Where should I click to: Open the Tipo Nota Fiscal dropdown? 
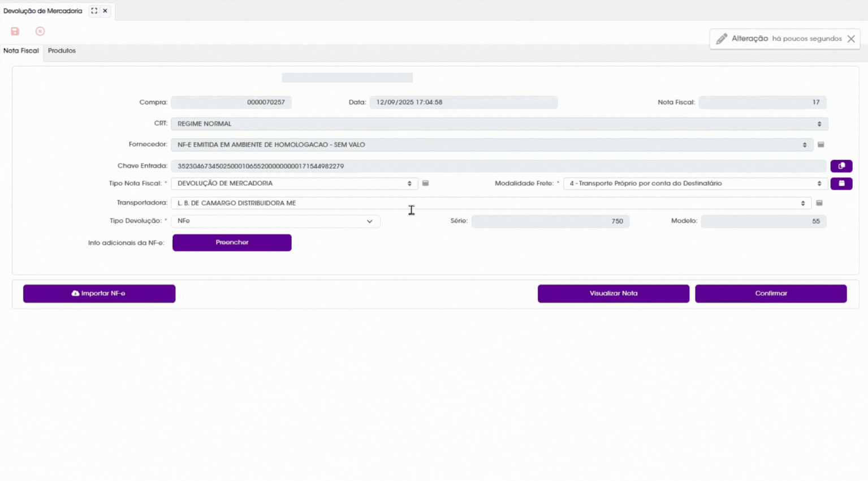click(x=295, y=183)
